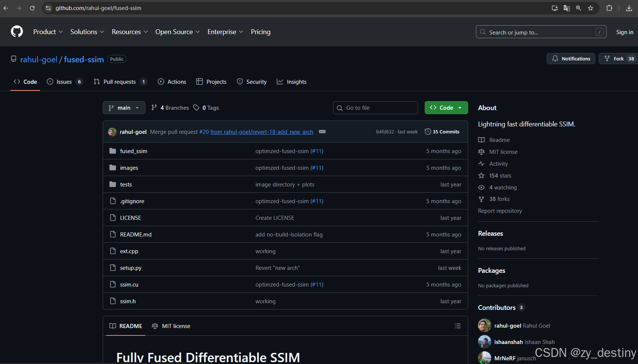This screenshot has height=364, width=638.
Task: Click the GitHub Octocat logo
Action: tap(17, 32)
